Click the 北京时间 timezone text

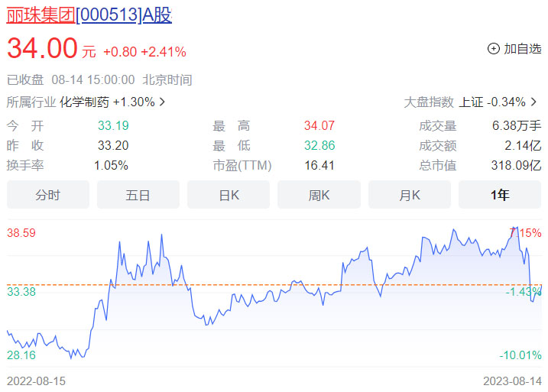[167, 80]
